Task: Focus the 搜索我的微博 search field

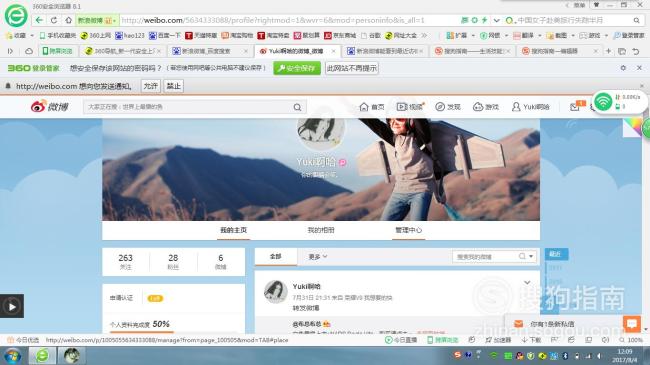Action: (485, 257)
